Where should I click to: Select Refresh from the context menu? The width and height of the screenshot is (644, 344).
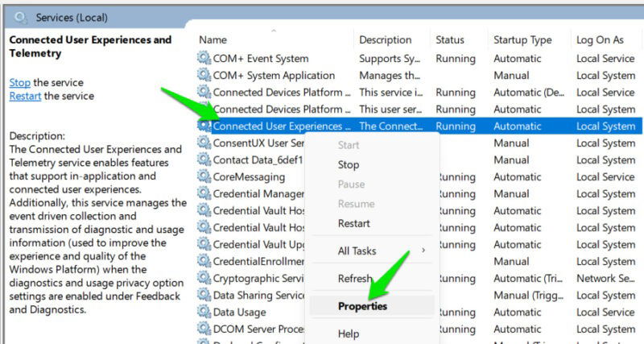coord(355,279)
